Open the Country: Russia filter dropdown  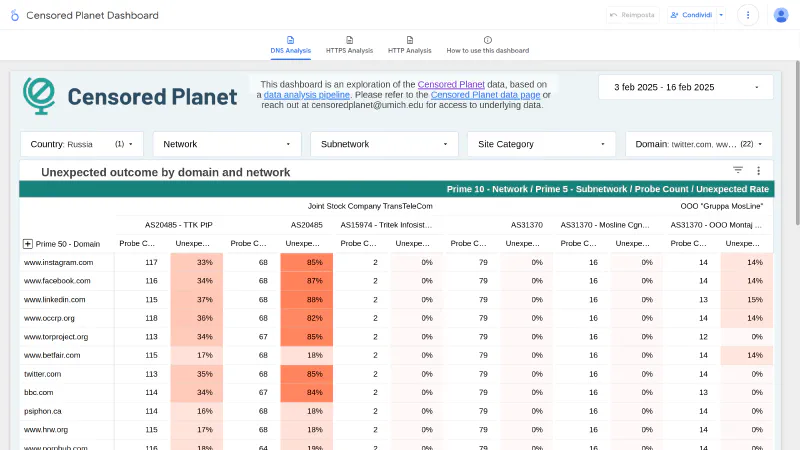tap(82, 144)
